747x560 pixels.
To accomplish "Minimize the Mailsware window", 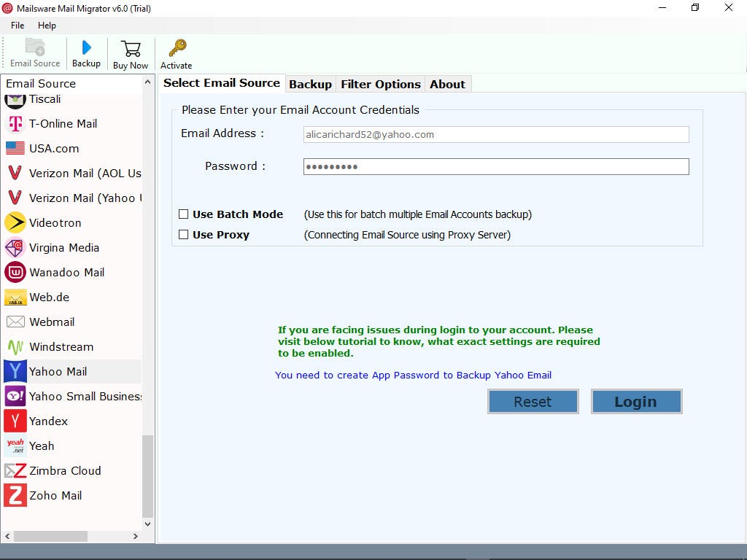I will point(662,7).
